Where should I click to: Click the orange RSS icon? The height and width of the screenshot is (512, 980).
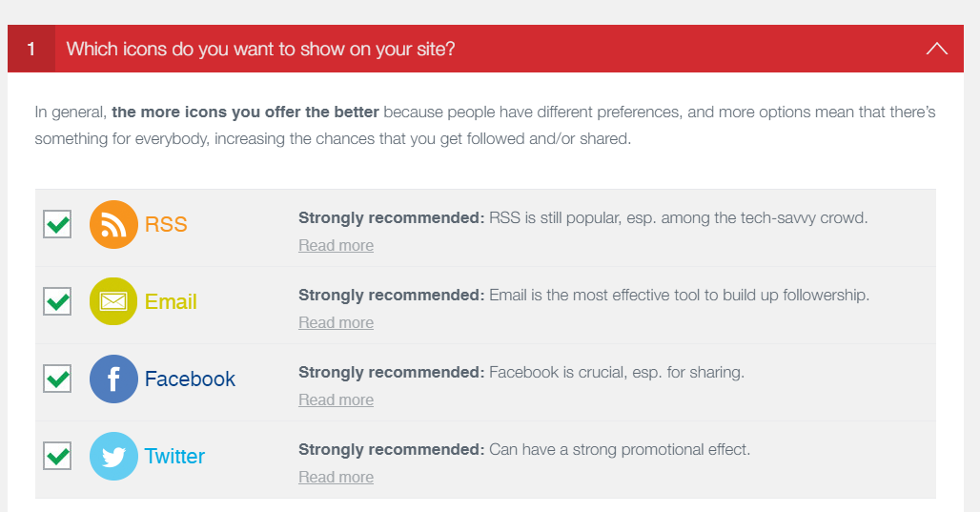(x=113, y=225)
